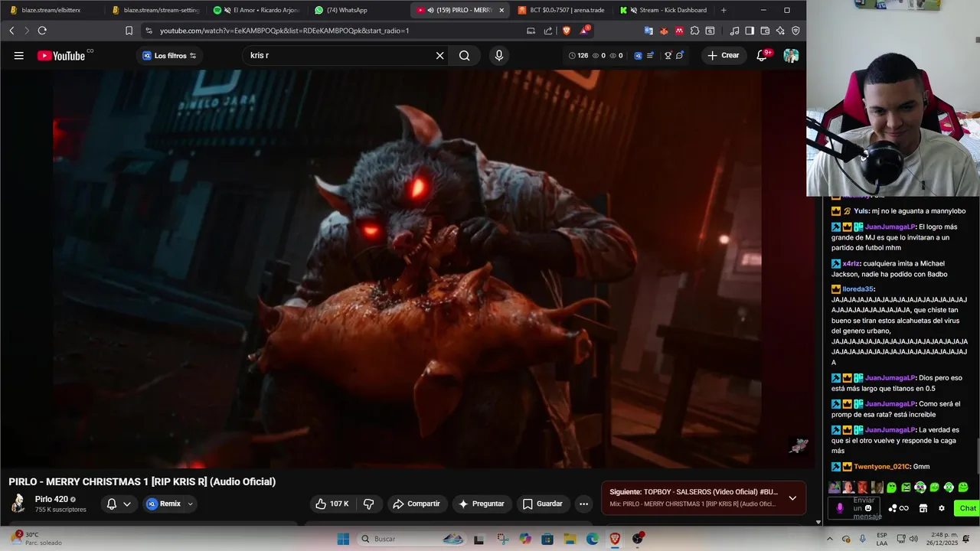Open a new browser tab
The width and height of the screenshot is (980, 551).
click(724, 10)
